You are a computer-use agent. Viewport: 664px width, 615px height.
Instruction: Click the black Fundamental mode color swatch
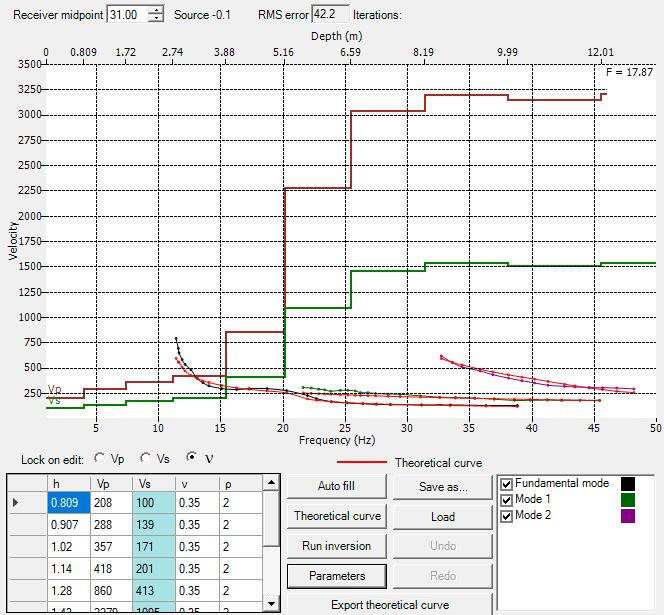point(628,484)
